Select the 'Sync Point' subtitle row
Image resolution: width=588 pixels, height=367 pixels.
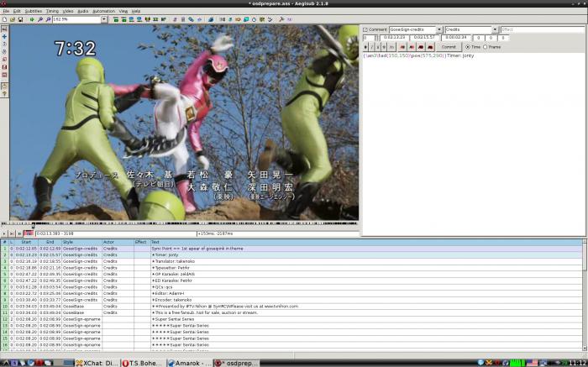tap(291, 249)
